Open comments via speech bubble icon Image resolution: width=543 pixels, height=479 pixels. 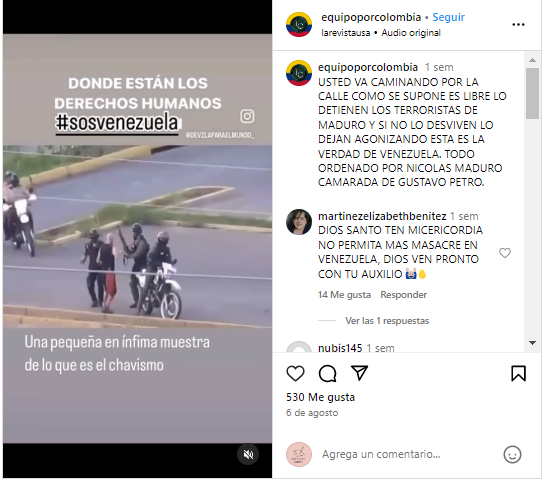pyautogui.click(x=327, y=373)
